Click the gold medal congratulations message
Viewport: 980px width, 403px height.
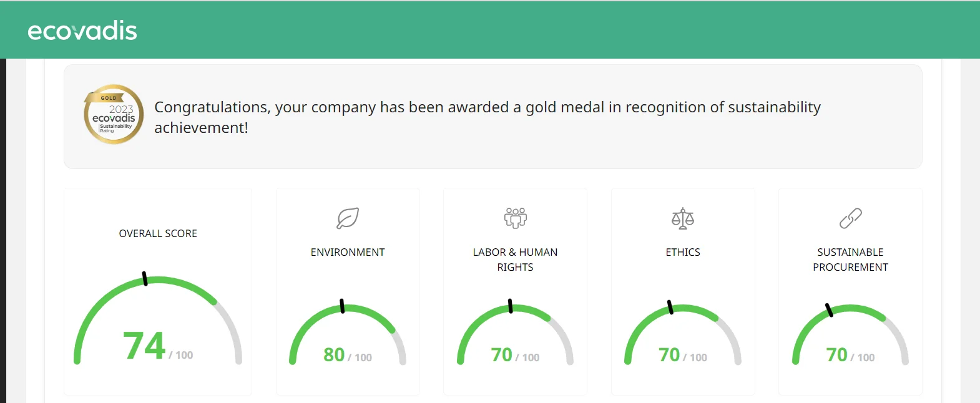487,117
